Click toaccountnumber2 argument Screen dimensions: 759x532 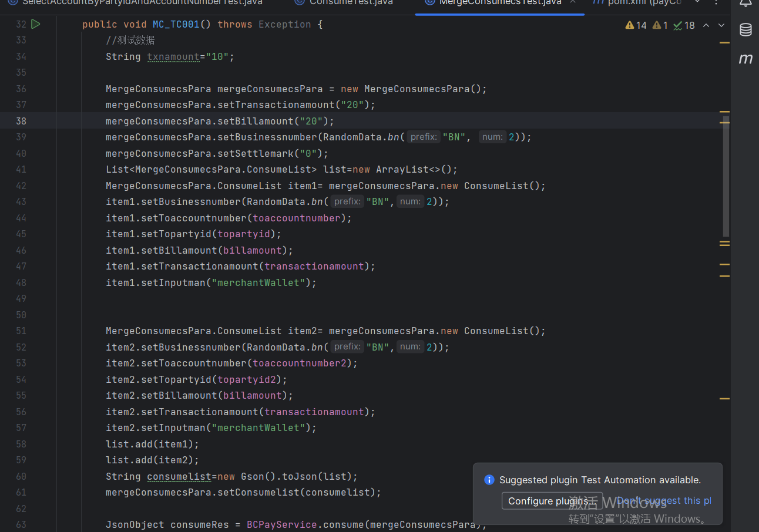click(300, 363)
